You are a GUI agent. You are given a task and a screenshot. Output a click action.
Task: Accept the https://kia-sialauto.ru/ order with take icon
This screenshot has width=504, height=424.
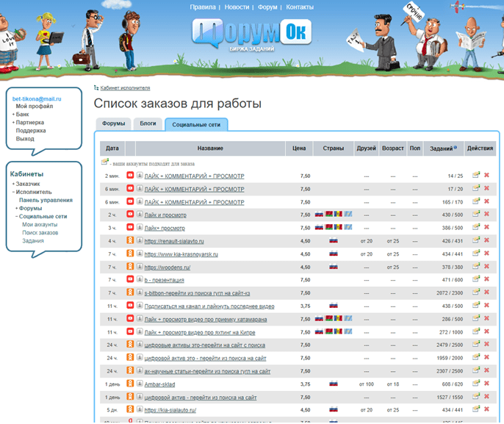click(x=476, y=409)
